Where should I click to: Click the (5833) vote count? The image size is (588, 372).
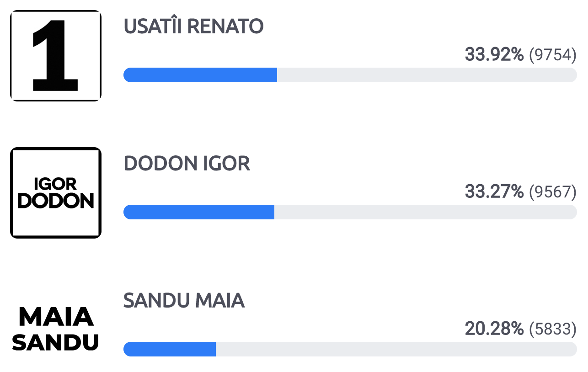tap(553, 329)
